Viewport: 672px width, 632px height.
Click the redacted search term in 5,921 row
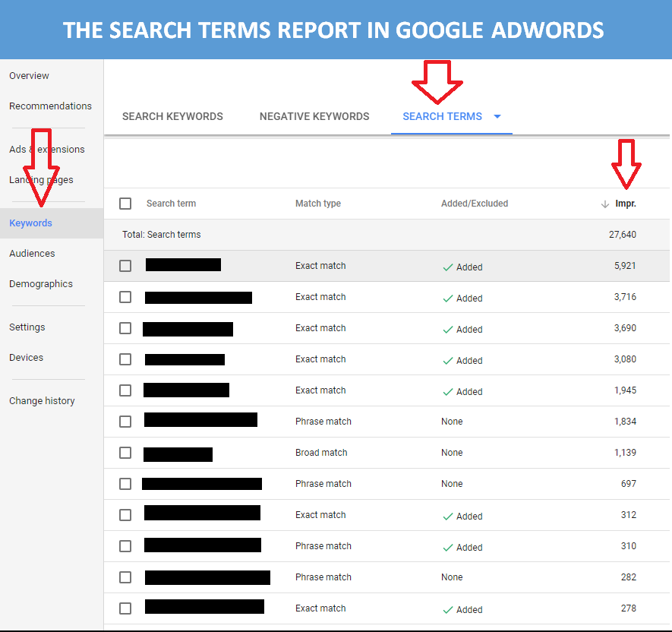tap(183, 264)
